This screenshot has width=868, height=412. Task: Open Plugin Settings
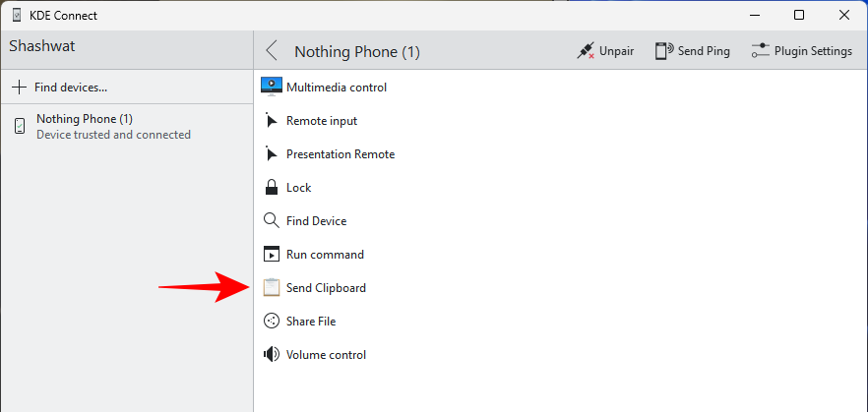click(801, 51)
